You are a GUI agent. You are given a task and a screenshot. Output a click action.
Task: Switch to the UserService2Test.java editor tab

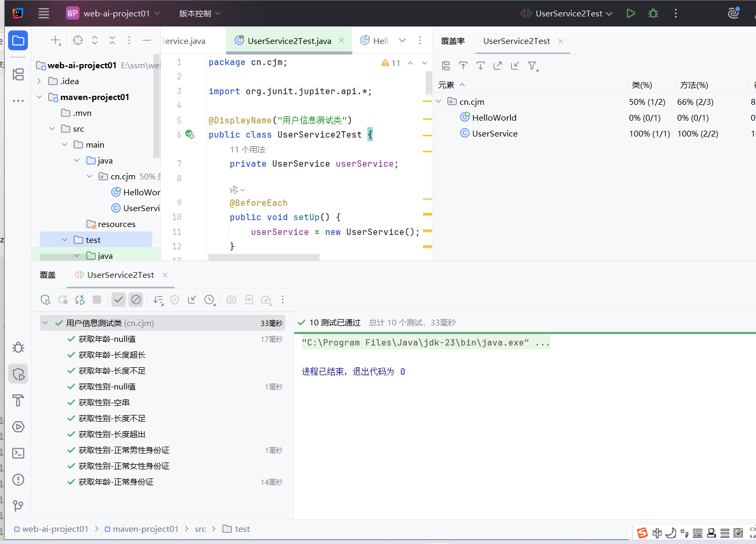coord(289,41)
